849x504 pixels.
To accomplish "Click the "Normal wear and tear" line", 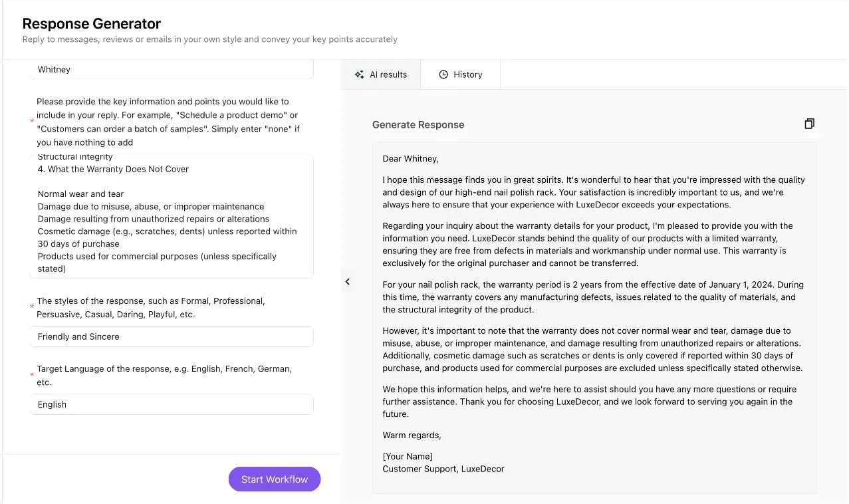I will point(80,194).
